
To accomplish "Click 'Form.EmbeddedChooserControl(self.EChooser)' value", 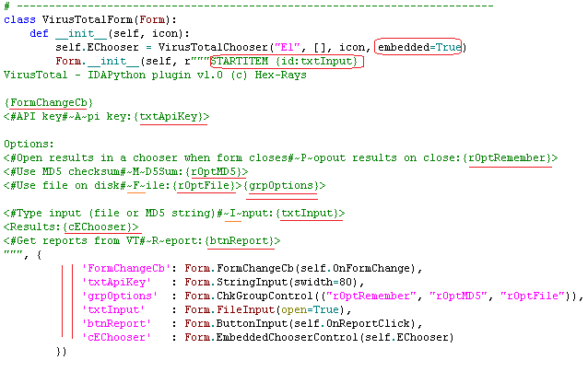I will [320, 338].
